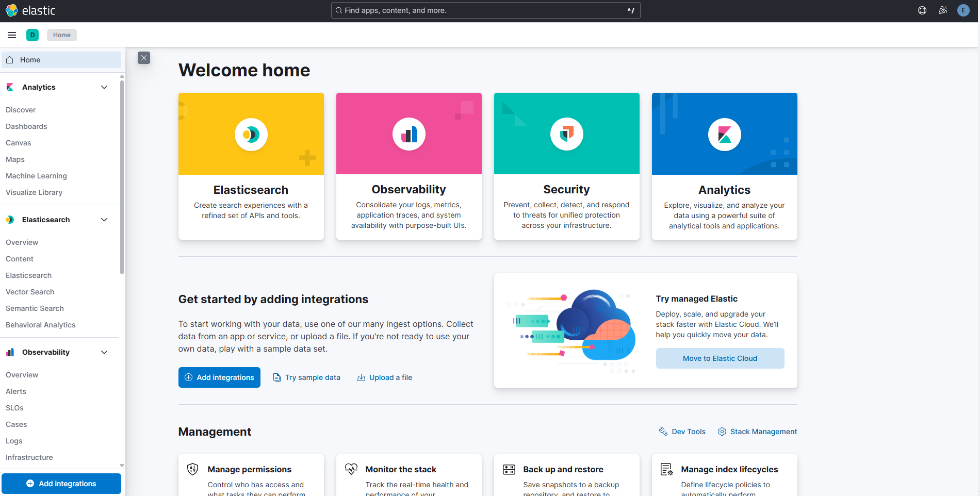Open the user avatar menu
The image size is (980, 496).
(x=963, y=10)
